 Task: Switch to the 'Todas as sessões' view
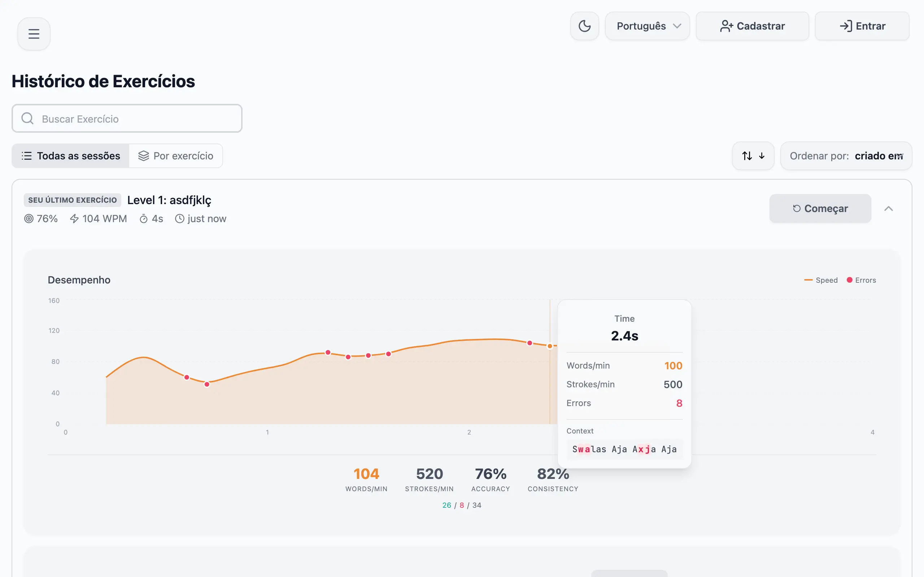pyautogui.click(x=70, y=156)
